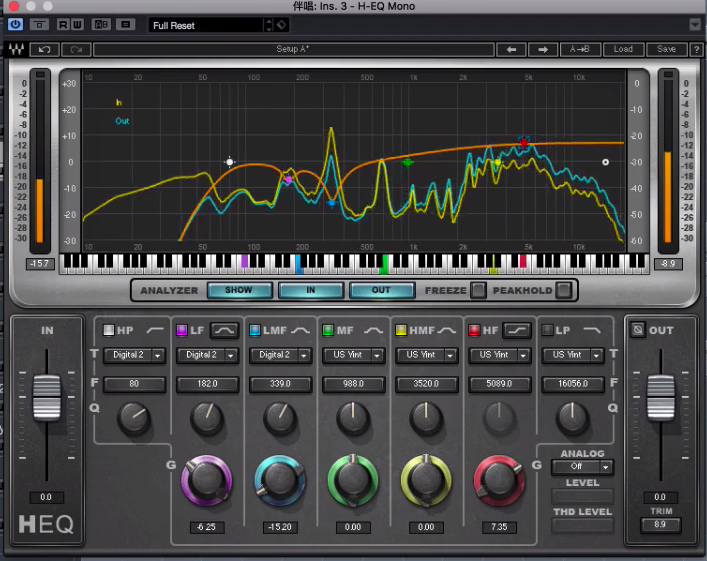Click the HMF bell filter shape icon
This screenshot has height=561, width=707.
[x=447, y=331]
